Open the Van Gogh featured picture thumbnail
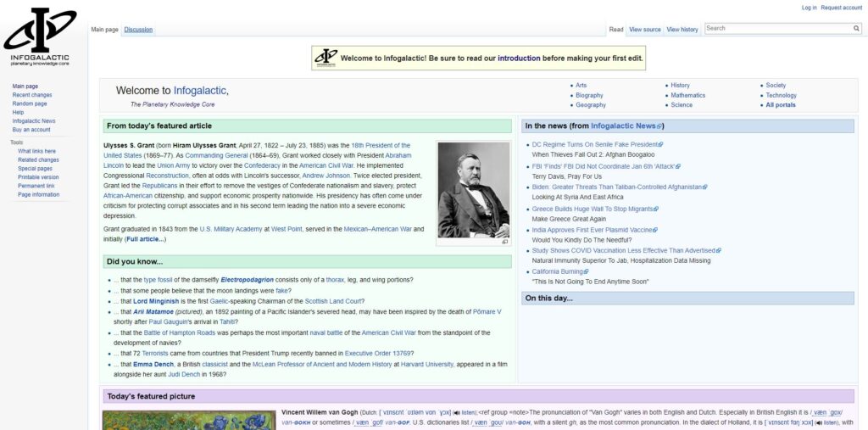Image resolution: width=868 pixels, height=430 pixels. point(189,420)
